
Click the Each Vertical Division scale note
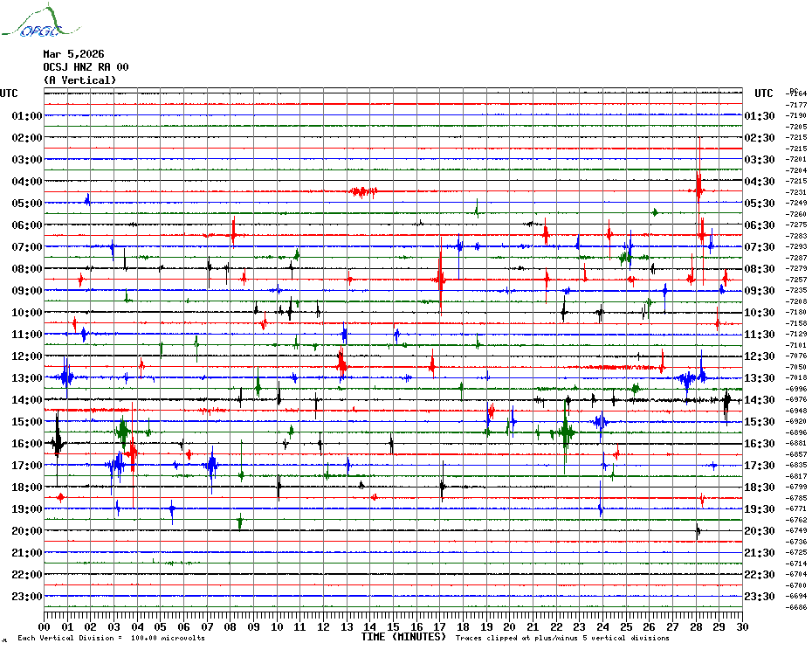click(111, 638)
